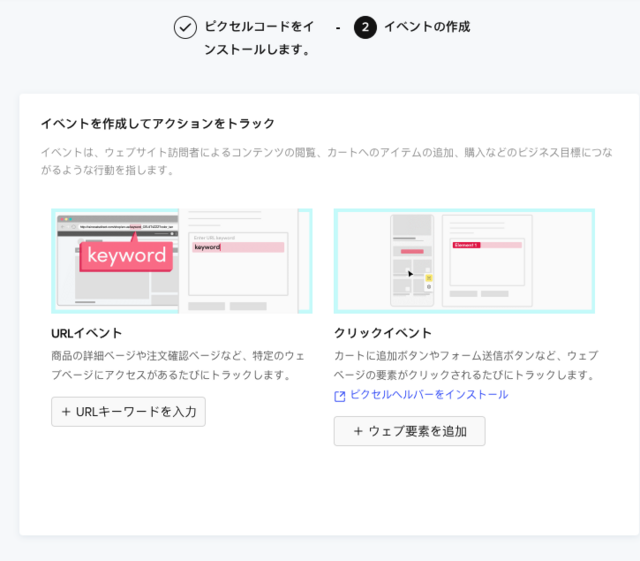Click the click event illustration thumbnail
The image size is (640, 561).
(x=464, y=261)
